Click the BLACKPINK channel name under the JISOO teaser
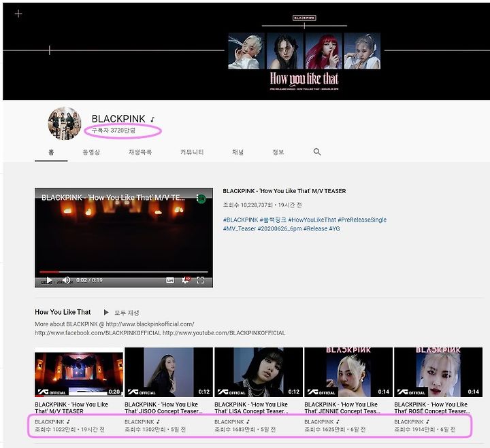Image resolution: width=490 pixels, height=448 pixels. pyautogui.click(x=140, y=421)
